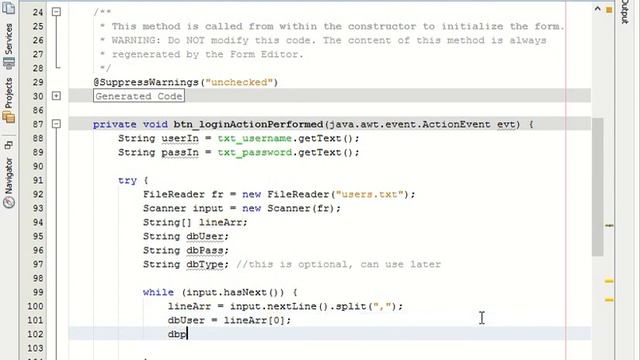Click the orange error stripe indicator at top
640x360 pixels.
click(x=609, y=9)
